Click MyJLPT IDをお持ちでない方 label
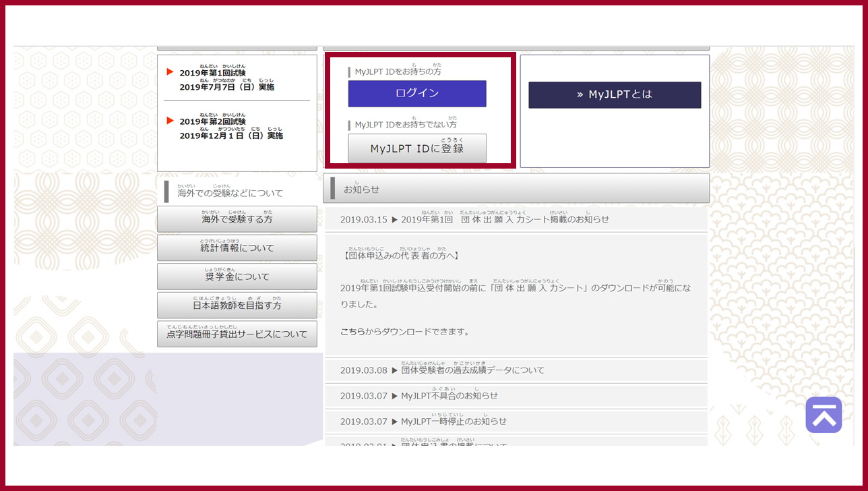The height and width of the screenshot is (491, 868). tap(406, 123)
